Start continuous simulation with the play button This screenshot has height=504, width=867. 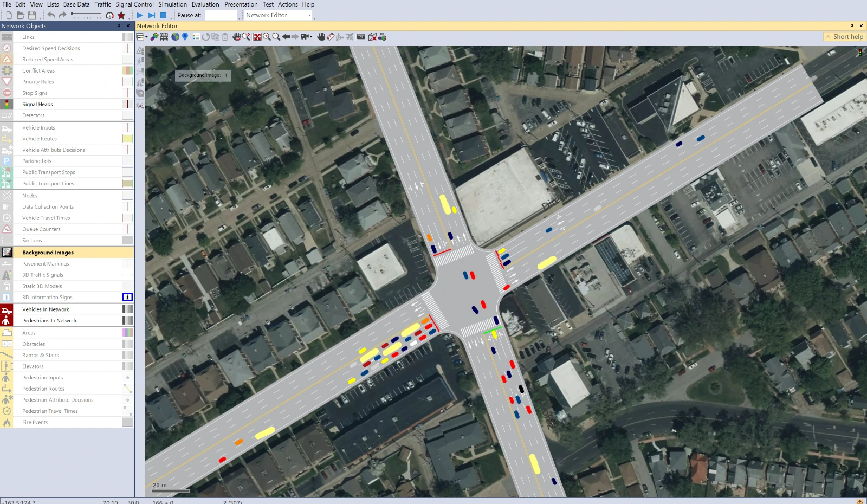coord(140,15)
